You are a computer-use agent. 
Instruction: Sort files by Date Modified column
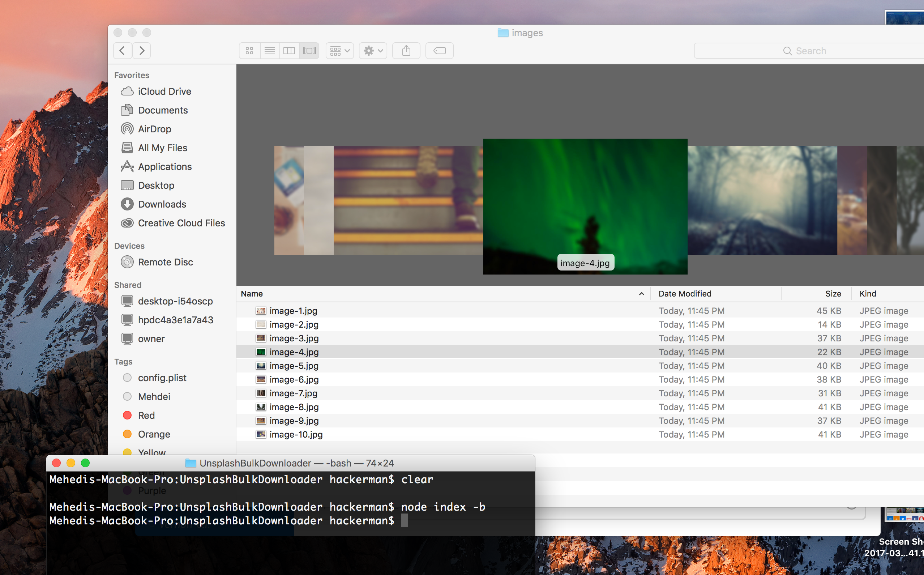pos(685,294)
